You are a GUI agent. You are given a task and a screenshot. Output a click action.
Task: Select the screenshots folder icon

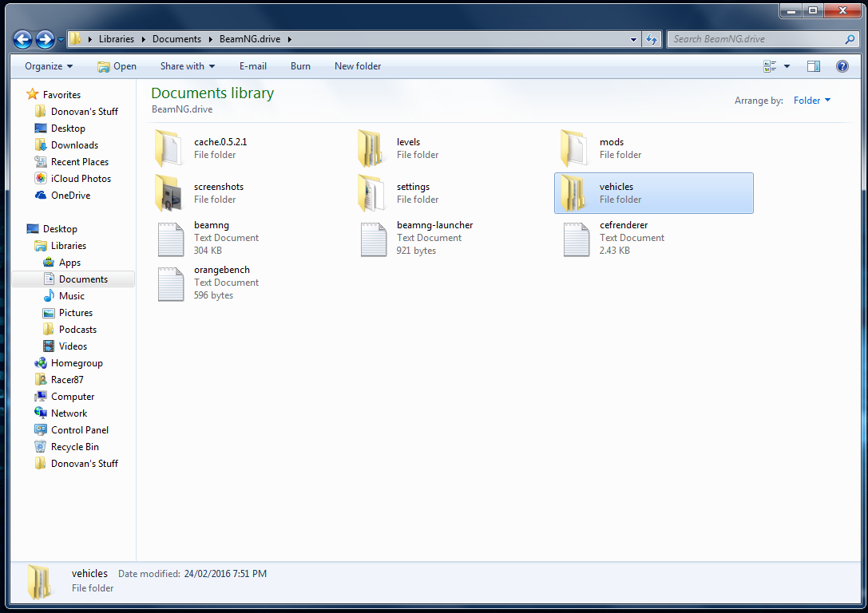(x=169, y=193)
